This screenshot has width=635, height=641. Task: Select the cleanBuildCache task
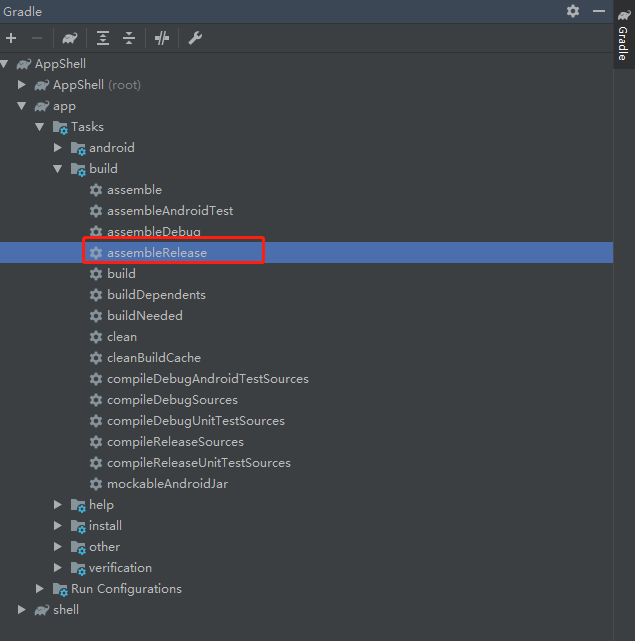click(154, 358)
